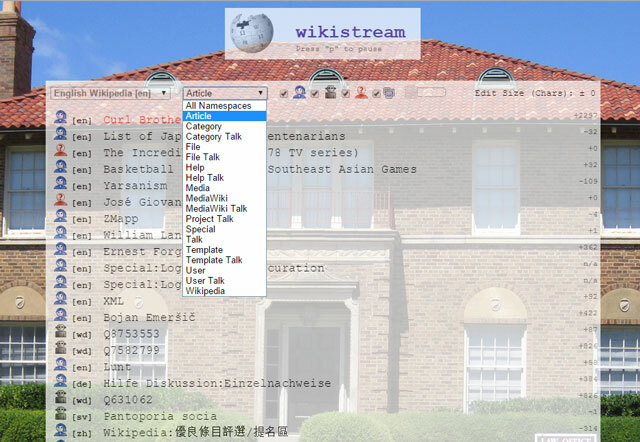Viewport: 640px width, 442px height.
Task: Pick Special namespace option
Action: [224, 229]
